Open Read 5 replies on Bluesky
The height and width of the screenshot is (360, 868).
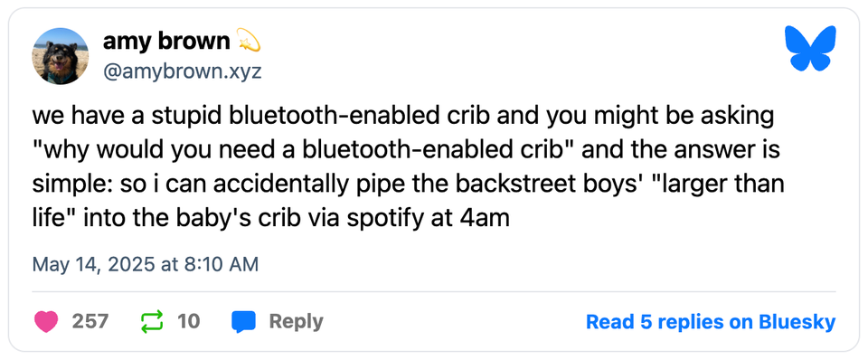(711, 322)
